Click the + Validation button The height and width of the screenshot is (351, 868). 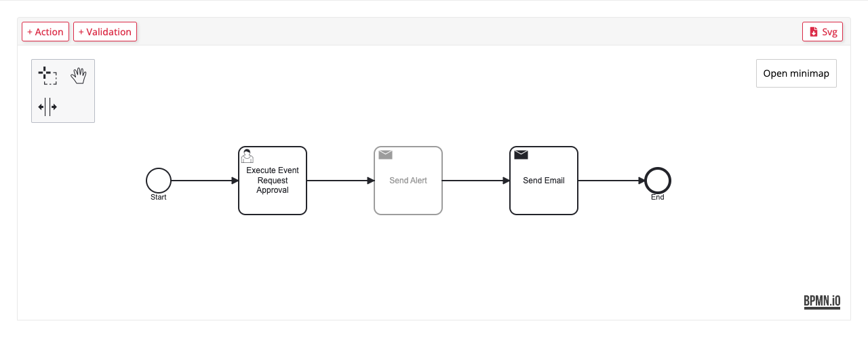105,32
